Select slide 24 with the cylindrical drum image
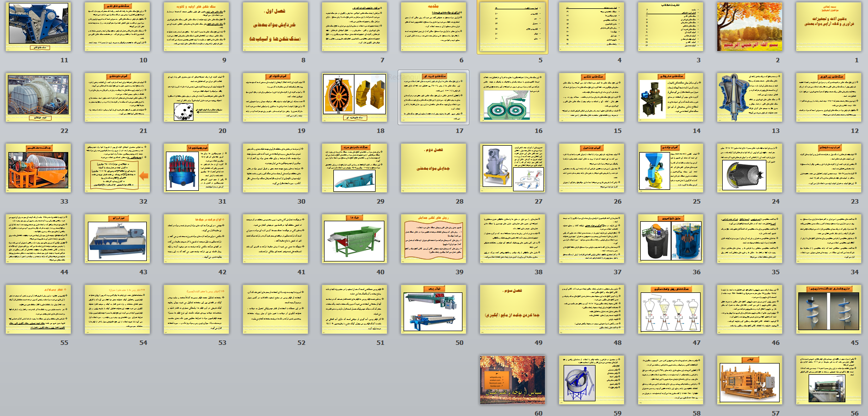Viewport: 868px width, 416px height. [749, 168]
